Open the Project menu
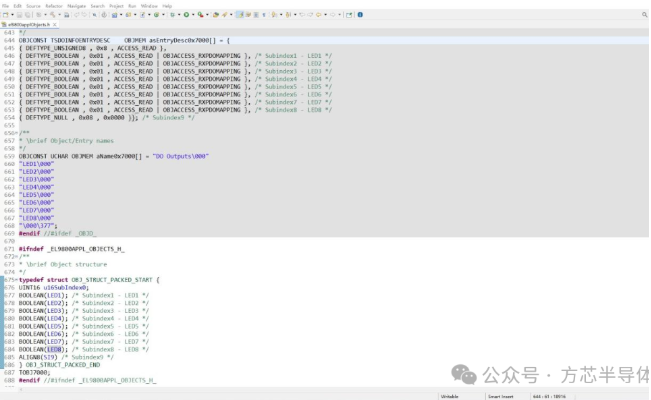The image size is (651, 400). pyautogui.click(x=116, y=6)
